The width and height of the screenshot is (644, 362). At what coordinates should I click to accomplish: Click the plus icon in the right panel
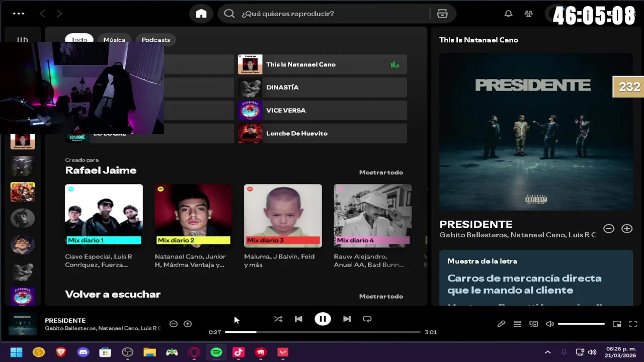click(x=627, y=229)
